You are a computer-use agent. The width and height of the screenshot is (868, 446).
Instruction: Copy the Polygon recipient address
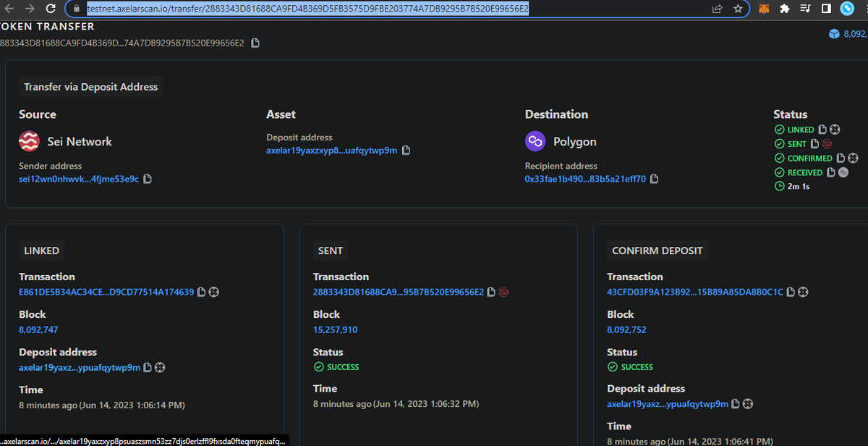pyautogui.click(x=654, y=179)
